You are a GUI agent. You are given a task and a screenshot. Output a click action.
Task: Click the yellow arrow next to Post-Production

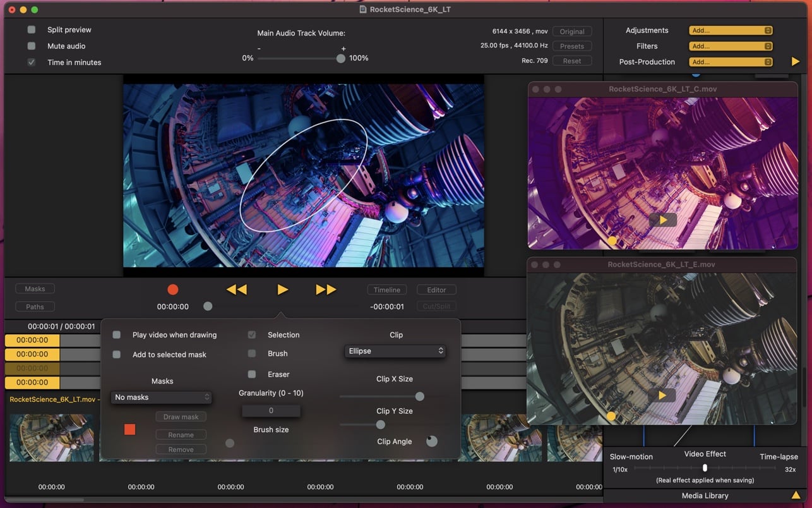click(x=795, y=62)
